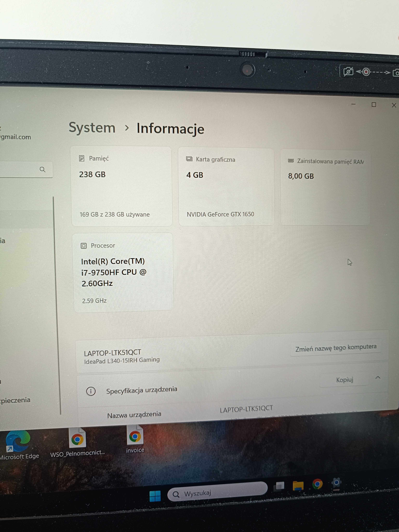The image size is (399, 532).
Task: Click the System breadcrumb
Action: pos(92,127)
